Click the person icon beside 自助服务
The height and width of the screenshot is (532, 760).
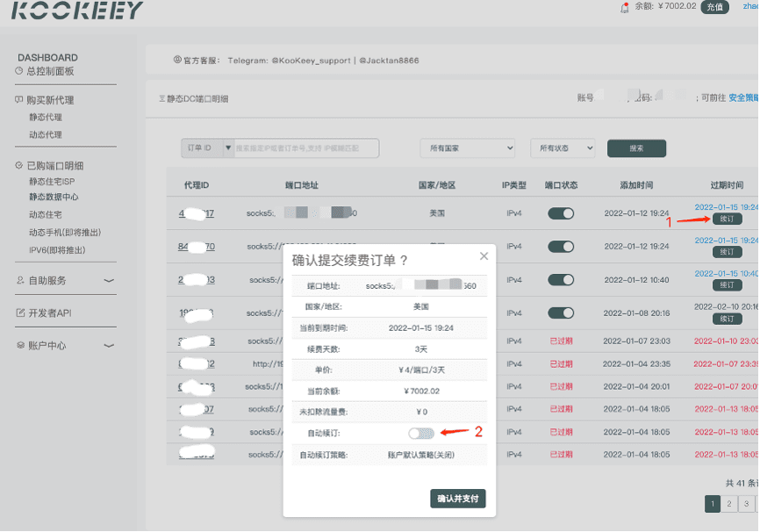(x=20, y=280)
